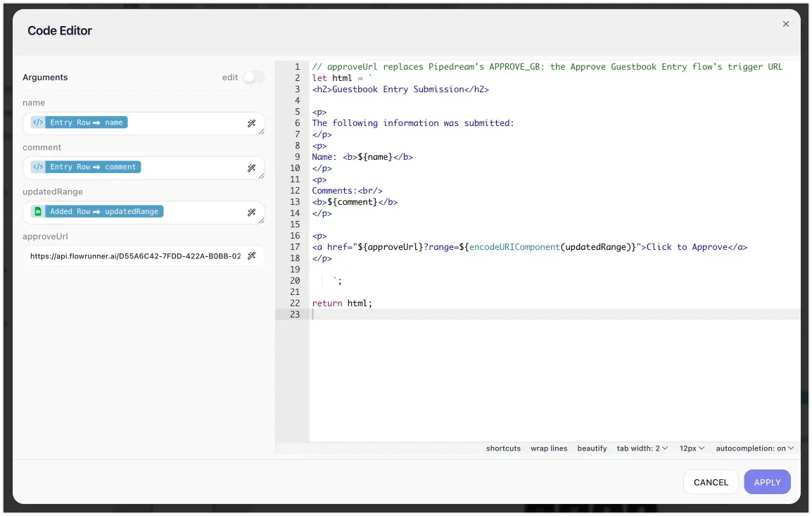The height and width of the screenshot is (516, 812).
Task: Toggle the Arguments edit switch
Action: 254,77
